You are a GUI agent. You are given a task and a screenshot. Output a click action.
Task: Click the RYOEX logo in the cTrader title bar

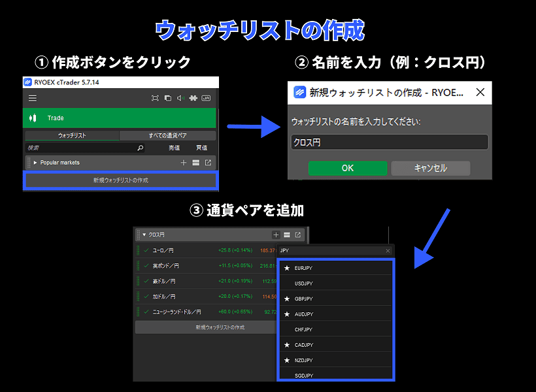pos(27,82)
